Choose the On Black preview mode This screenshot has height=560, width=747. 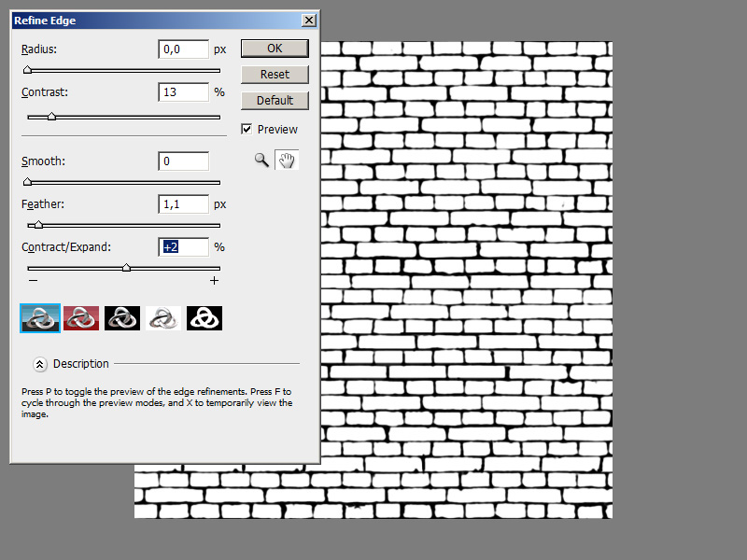[x=122, y=318]
